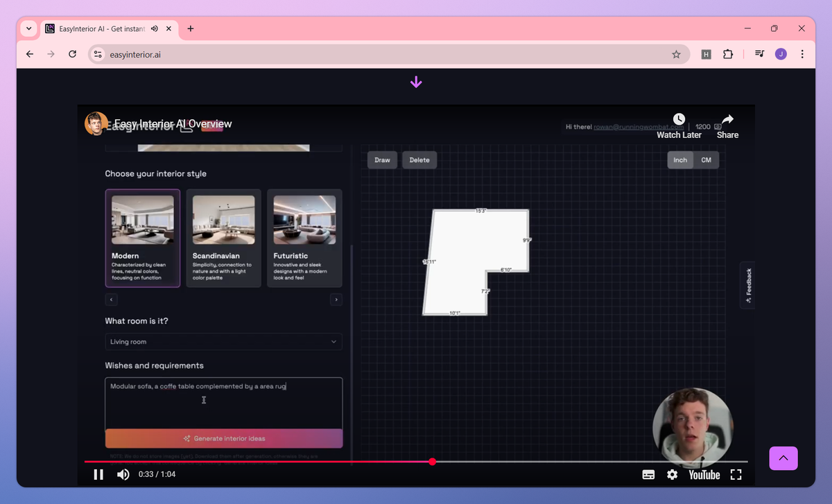Pause the video playback
Screen dimensions: 832x504
point(98,475)
